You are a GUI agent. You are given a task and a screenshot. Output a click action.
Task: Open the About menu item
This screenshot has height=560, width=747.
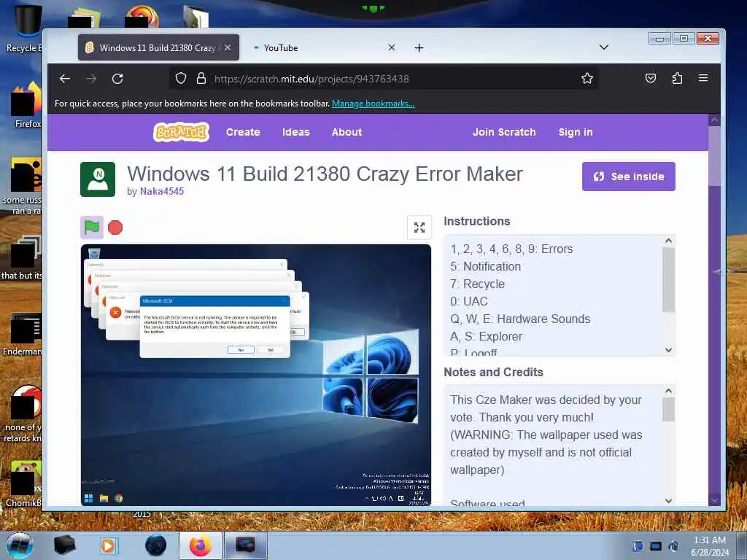coord(347,132)
